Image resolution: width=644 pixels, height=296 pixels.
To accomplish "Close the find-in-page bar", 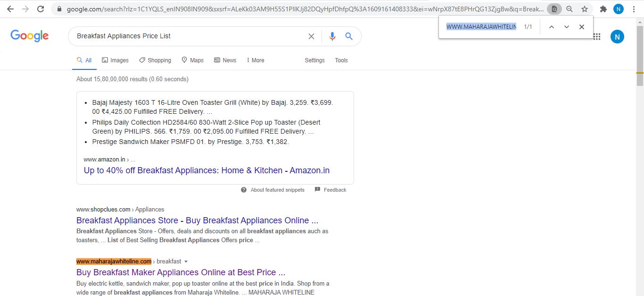I will (x=582, y=27).
